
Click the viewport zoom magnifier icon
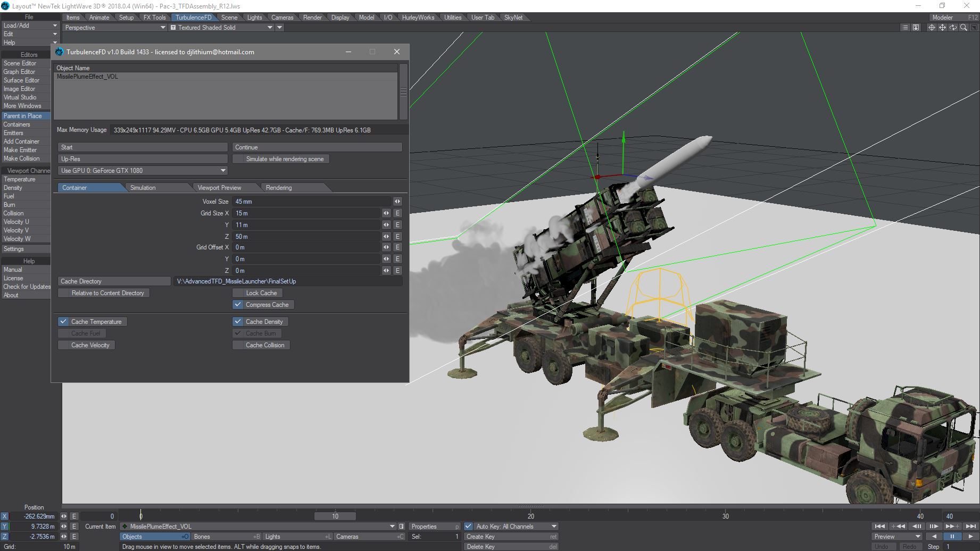tap(964, 28)
